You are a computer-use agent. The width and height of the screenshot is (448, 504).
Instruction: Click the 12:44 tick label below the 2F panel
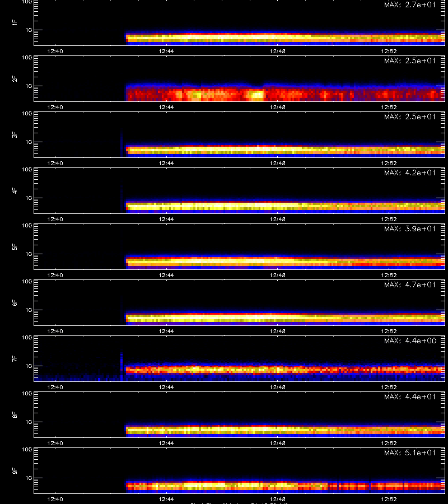[166, 107]
